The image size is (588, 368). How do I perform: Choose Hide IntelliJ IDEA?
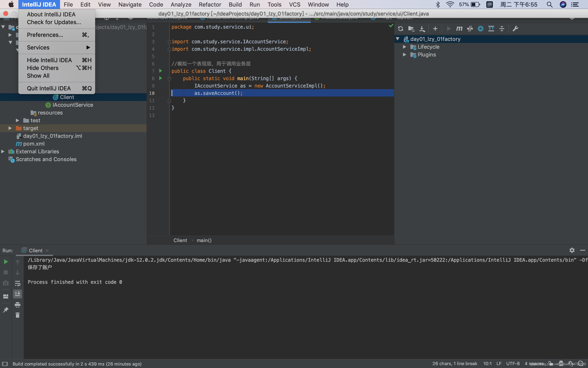click(57, 60)
